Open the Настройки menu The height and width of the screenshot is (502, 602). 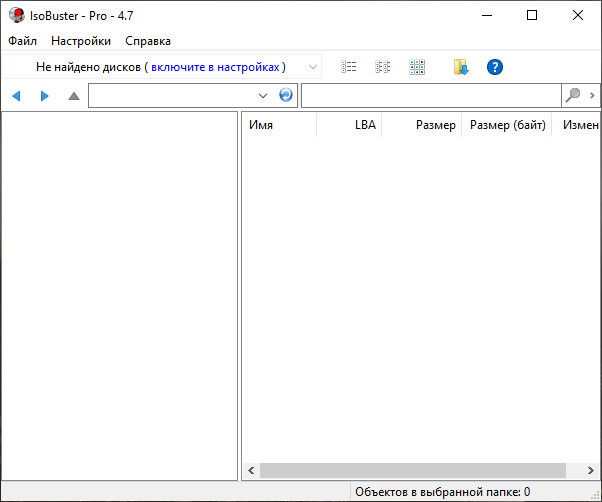click(81, 41)
